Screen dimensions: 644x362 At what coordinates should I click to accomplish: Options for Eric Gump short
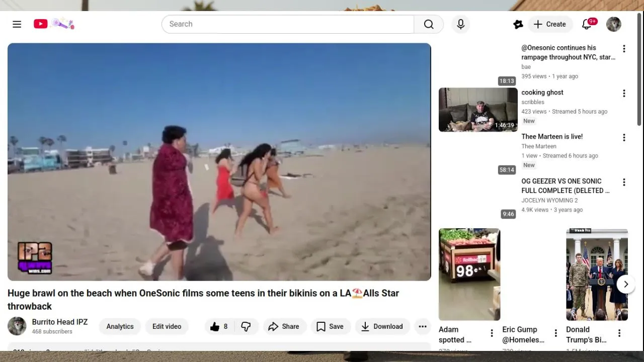coord(556,333)
